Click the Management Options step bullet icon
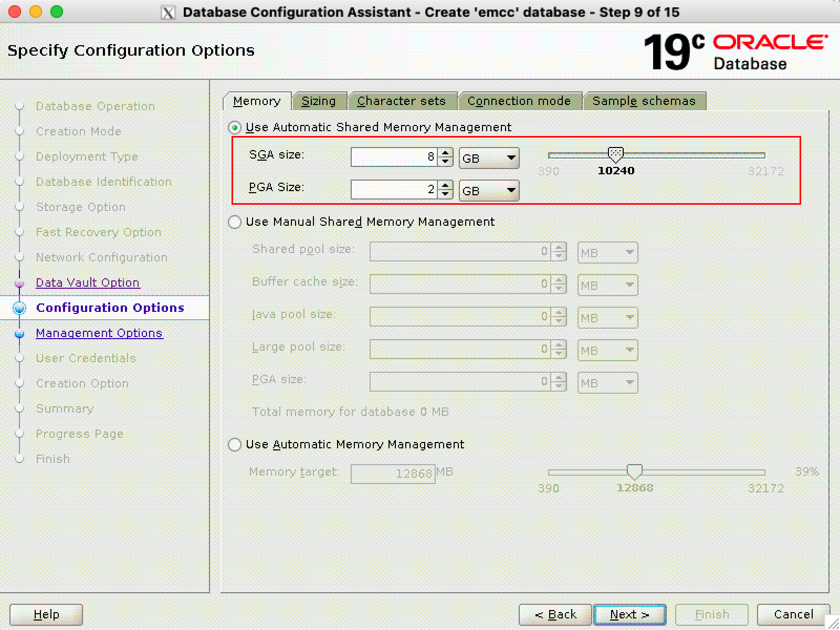This screenshot has width=840, height=630. [19, 333]
